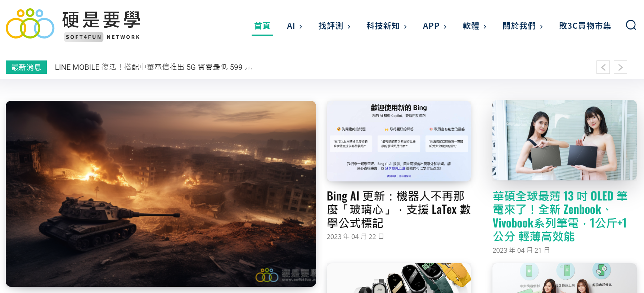
Task: Open the 找評測 menu
Action: pos(331,26)
